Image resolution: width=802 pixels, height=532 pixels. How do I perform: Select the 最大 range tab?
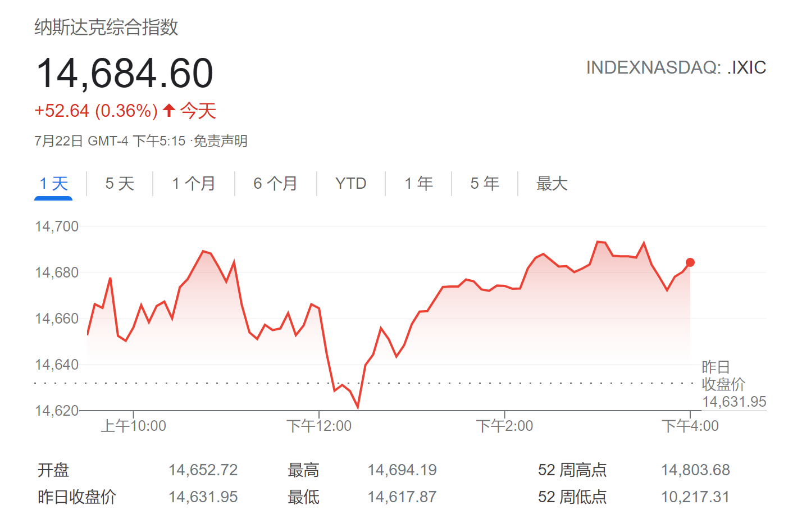[552, 184]
